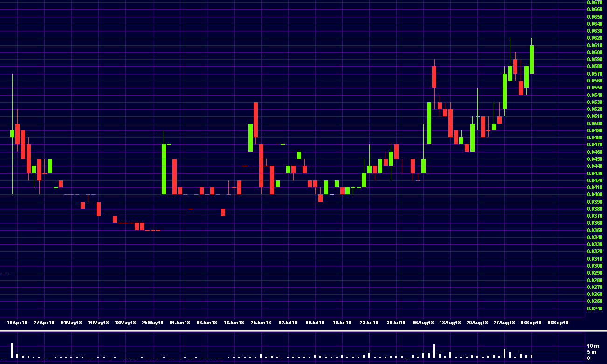Click the 13Aug18 date label

coord(450,323)
